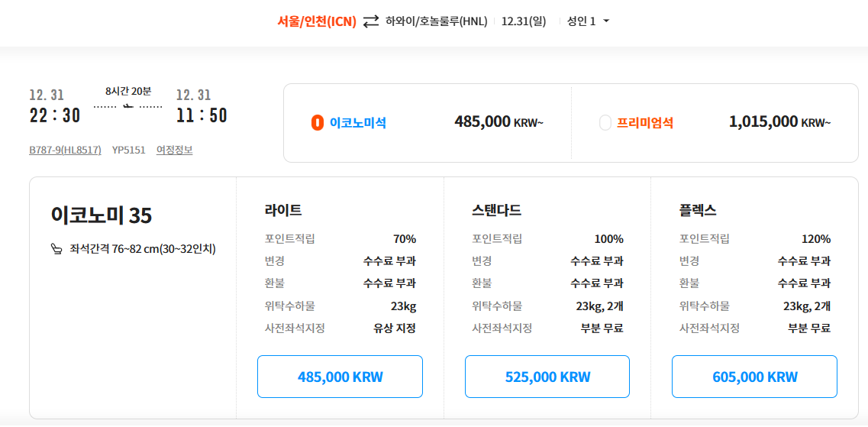Choose the 플렉스 fare for 605,000 KRW
Image resolution: width=868 pixels, height=427 pixels.
(754, 377)
